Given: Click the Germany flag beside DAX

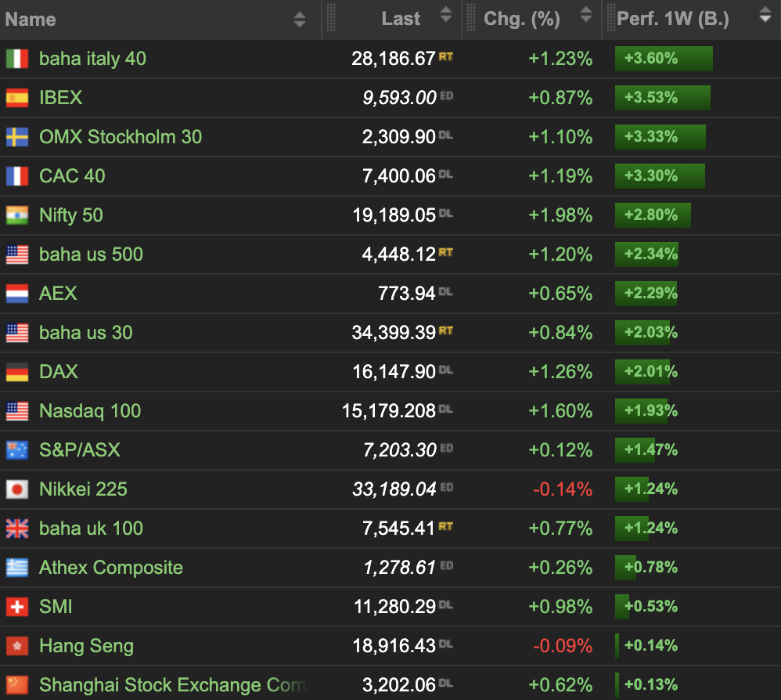Looking at the screenshot, I should coord(17,372).
